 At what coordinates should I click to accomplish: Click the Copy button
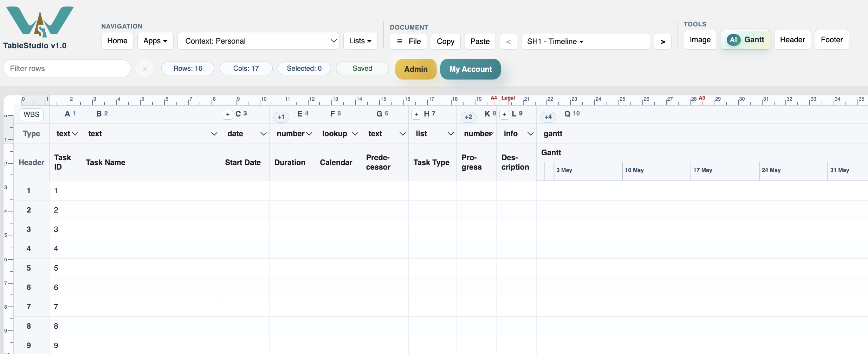pyautogui.click(x=446, y=42)
